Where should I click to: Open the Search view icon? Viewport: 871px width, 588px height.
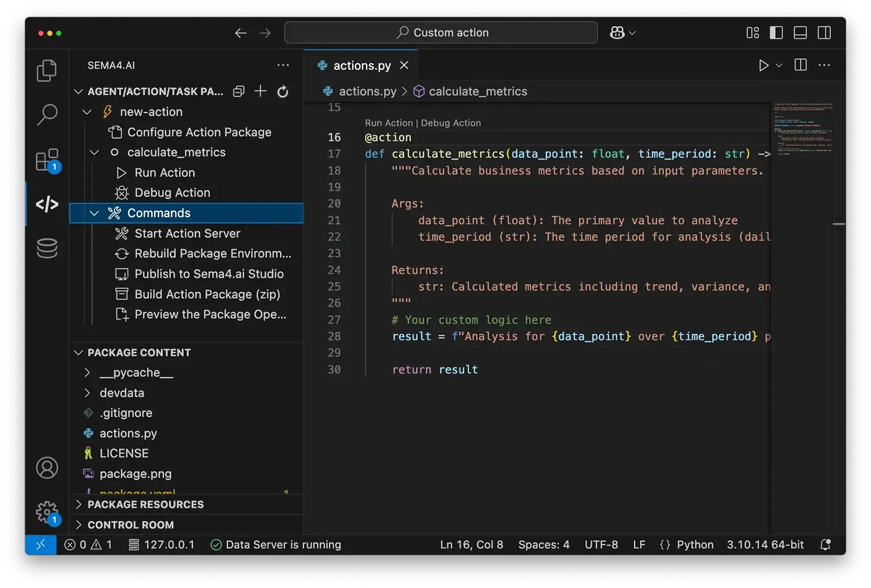[x=47, y=115]
